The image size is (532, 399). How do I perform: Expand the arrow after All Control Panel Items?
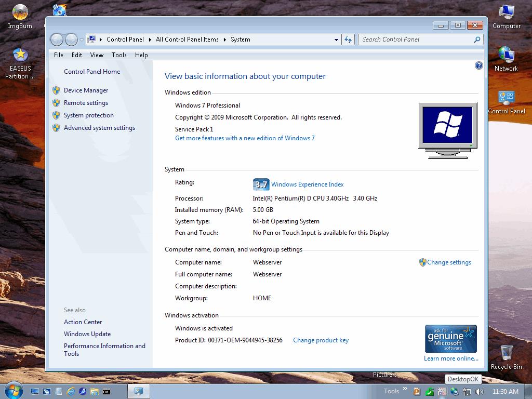224,39
